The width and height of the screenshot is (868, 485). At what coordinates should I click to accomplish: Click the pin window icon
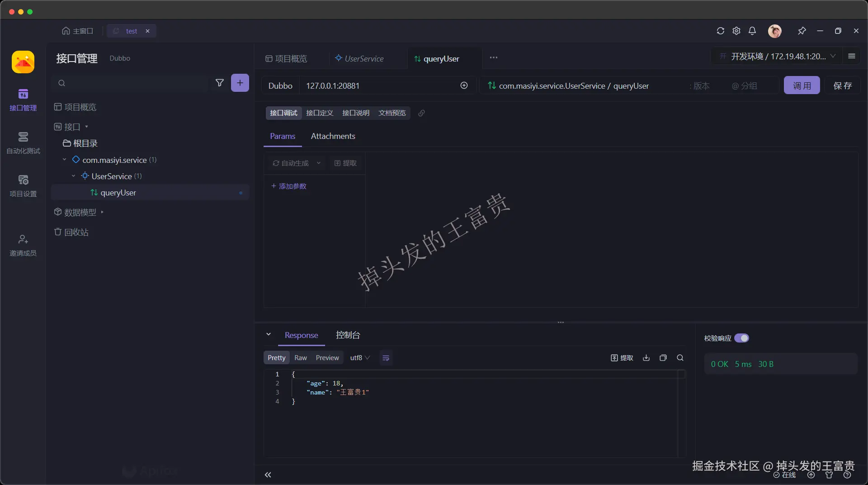click(x=802, y=31)
